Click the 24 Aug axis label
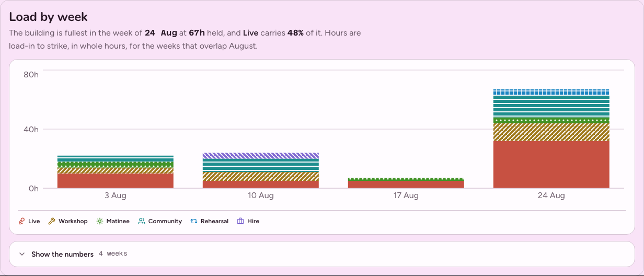Image resolution: width=644 pixels, height=276 pixels. 551,195
